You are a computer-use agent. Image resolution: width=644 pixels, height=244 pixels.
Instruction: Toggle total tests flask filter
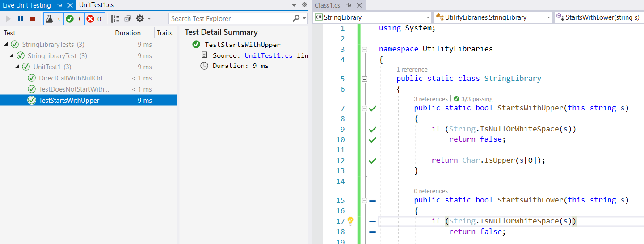[x=53, y=19]
